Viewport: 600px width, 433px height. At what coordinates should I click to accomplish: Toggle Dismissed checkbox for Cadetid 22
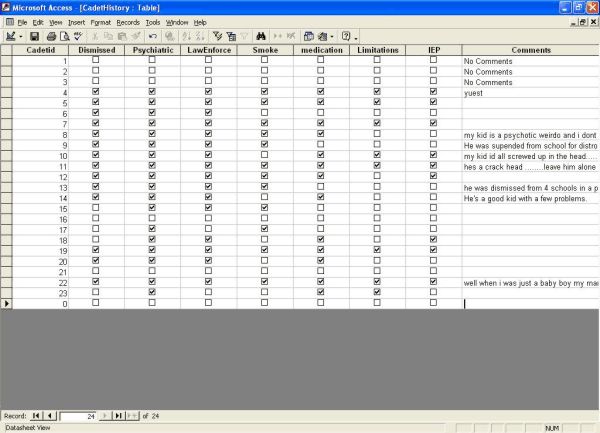click(x=96, y=282)
